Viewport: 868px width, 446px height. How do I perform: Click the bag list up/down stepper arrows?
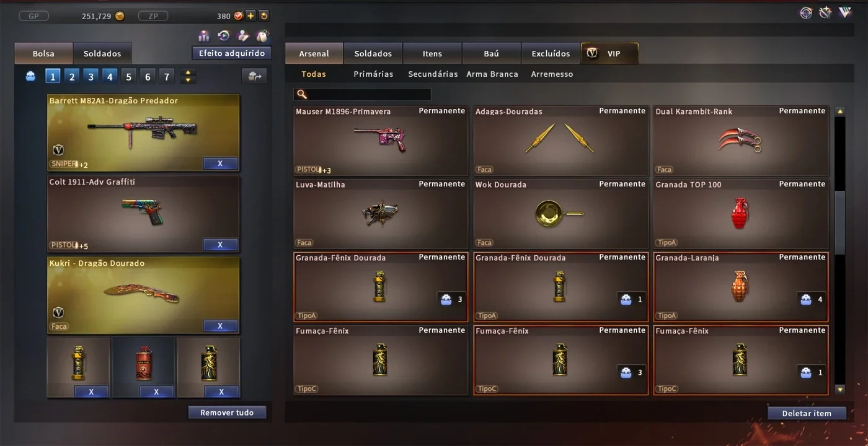[187, 76]
